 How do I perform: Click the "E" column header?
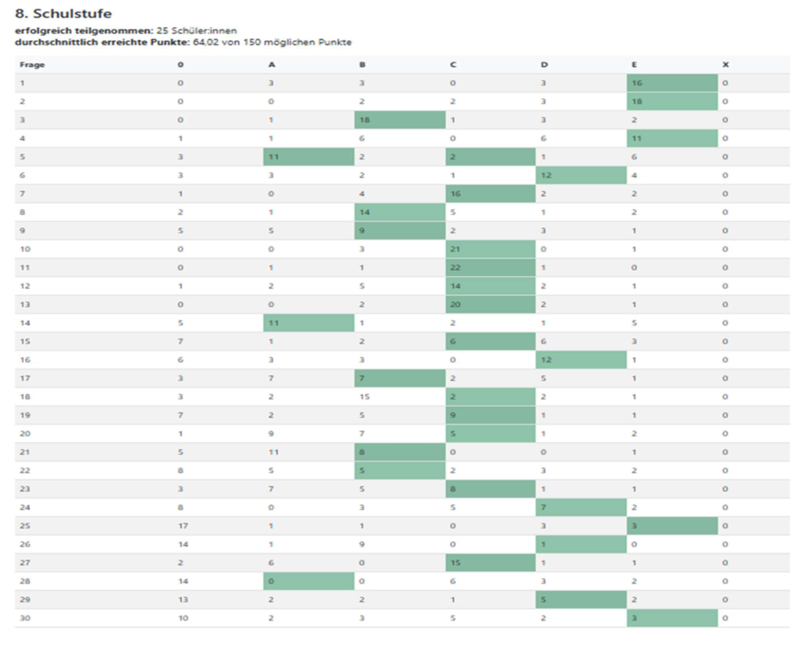[634, 65]
